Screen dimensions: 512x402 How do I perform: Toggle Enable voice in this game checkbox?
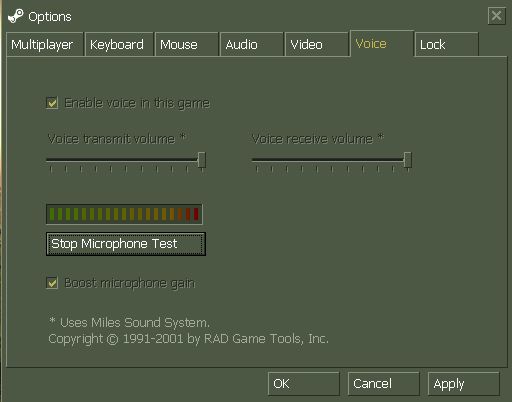[x=52, y=103]
